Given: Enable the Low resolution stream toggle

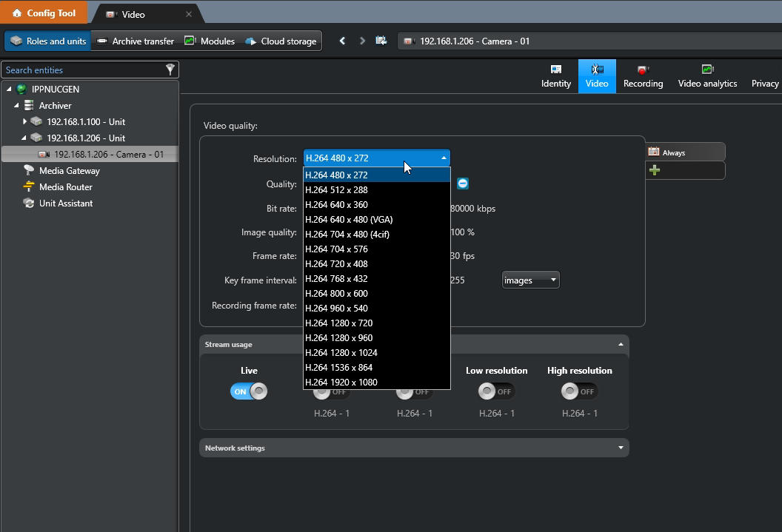Looking at the screenshot, I should (496, 391).
